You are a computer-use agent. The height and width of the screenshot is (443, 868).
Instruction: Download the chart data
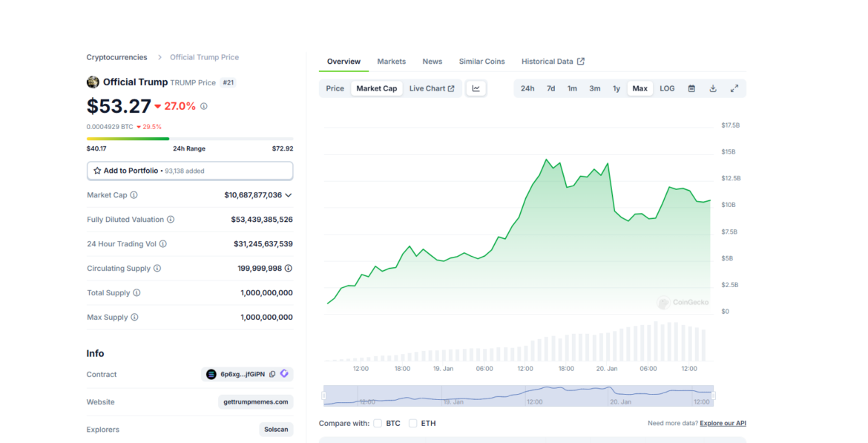713,88
